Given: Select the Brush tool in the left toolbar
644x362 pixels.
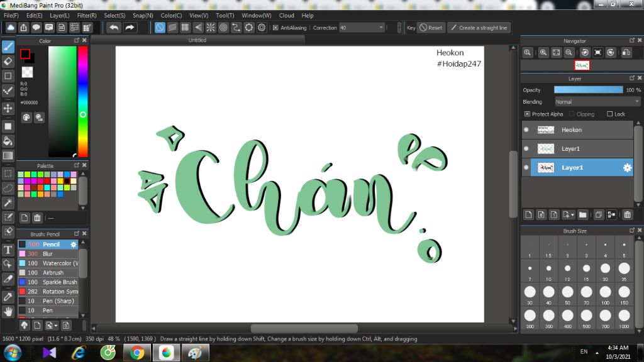Looking at the screenshot, I should (8, 47).
